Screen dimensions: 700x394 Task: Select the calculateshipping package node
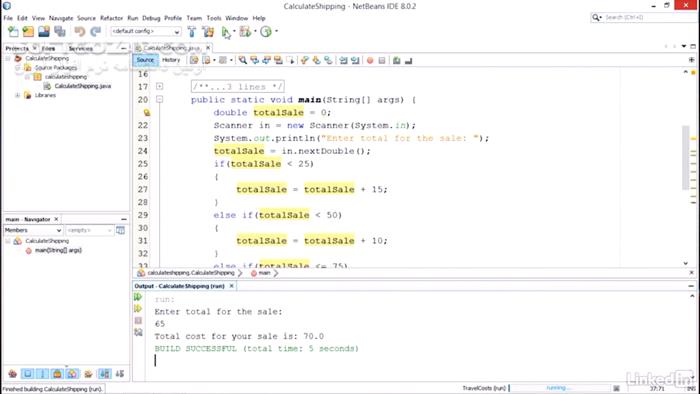[66, 77]
